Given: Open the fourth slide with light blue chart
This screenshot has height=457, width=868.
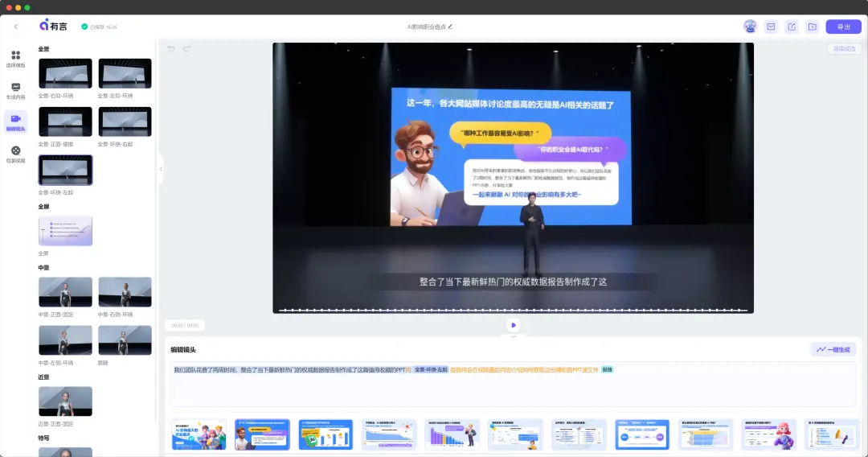Looking at the screenshot, I should click(x=389, y=434).
